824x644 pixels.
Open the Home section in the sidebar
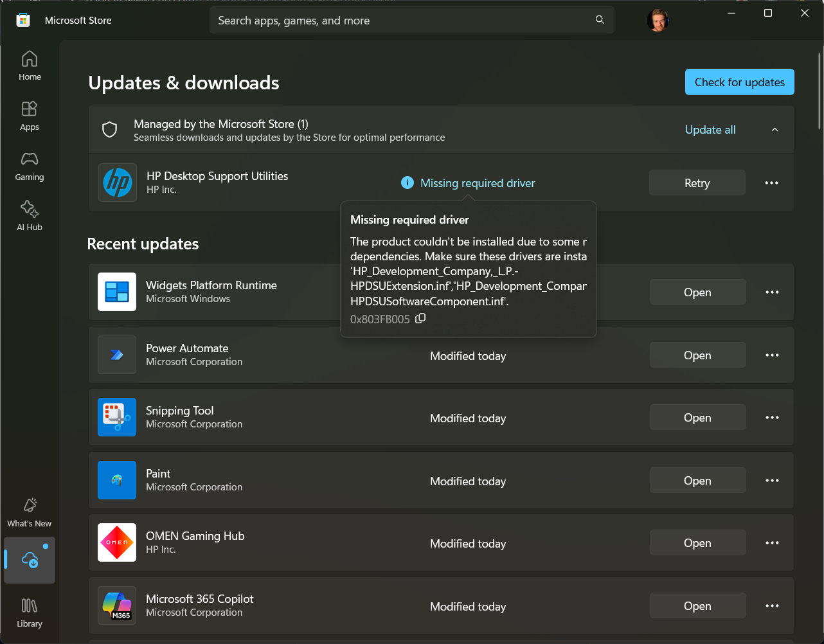tap(29, 64)
